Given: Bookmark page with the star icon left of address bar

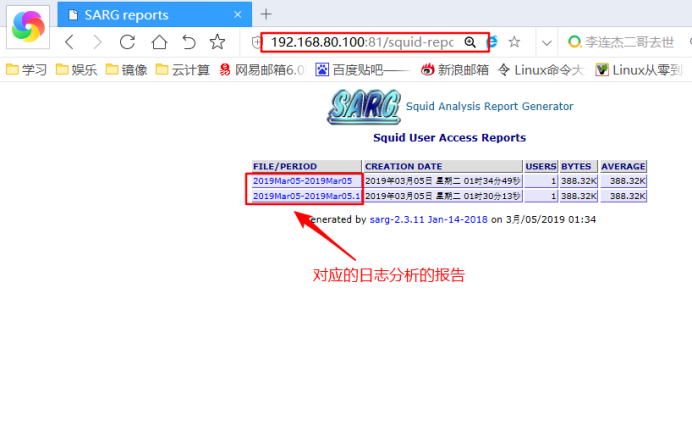Looking at the screenshot, I should tap(217, 42).
